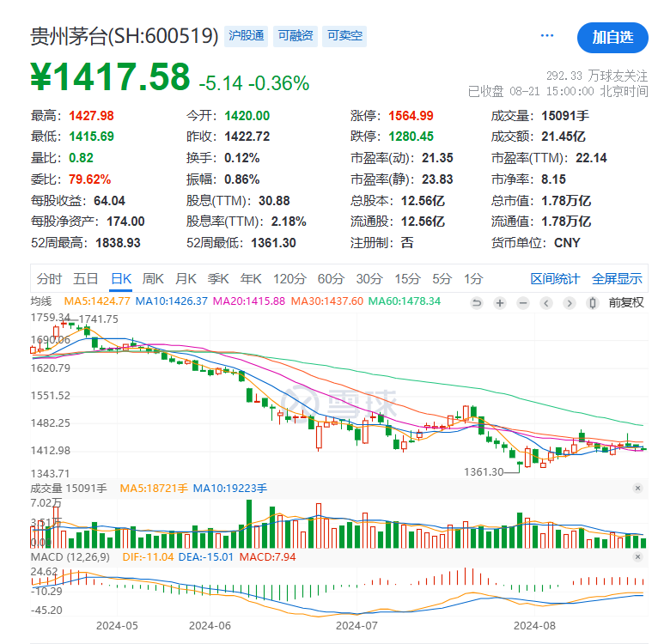Click the 跌停 value 1280.45

point(411,137)
